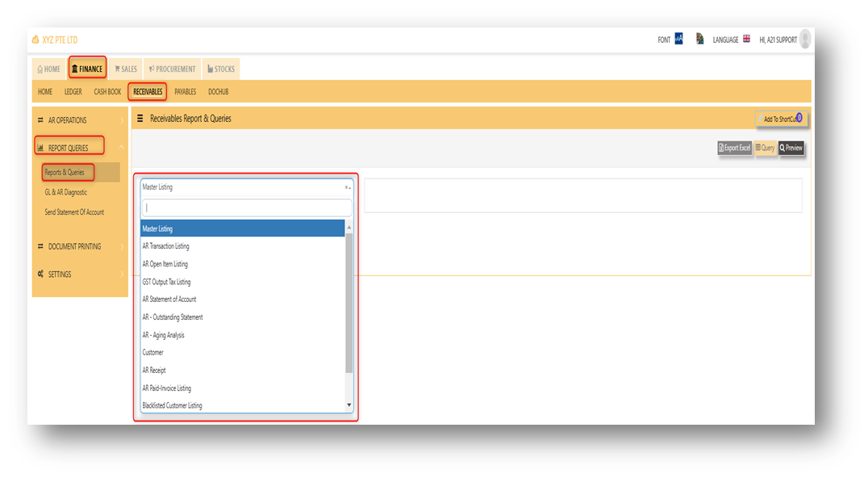Click the FONT size icon

pos(678,39)
